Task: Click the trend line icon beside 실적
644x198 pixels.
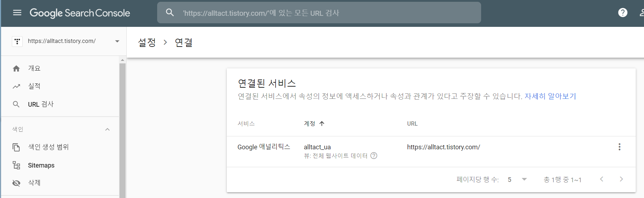Action: (x=16, y=86)
